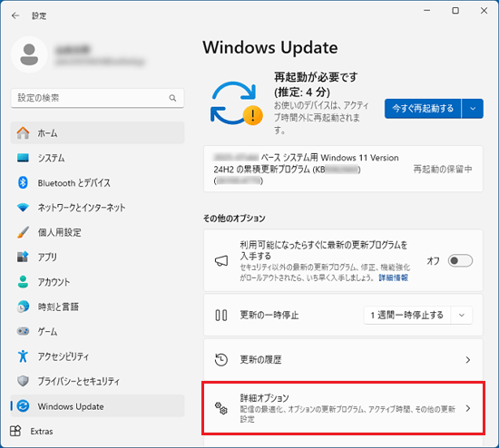
Task: Maximize the settings window
Action: (x=455, y=11)
